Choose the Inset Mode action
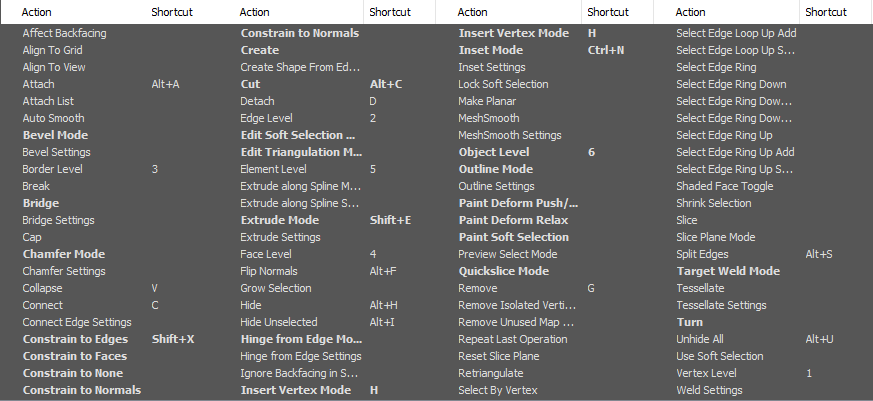 (x=491, y=50)
